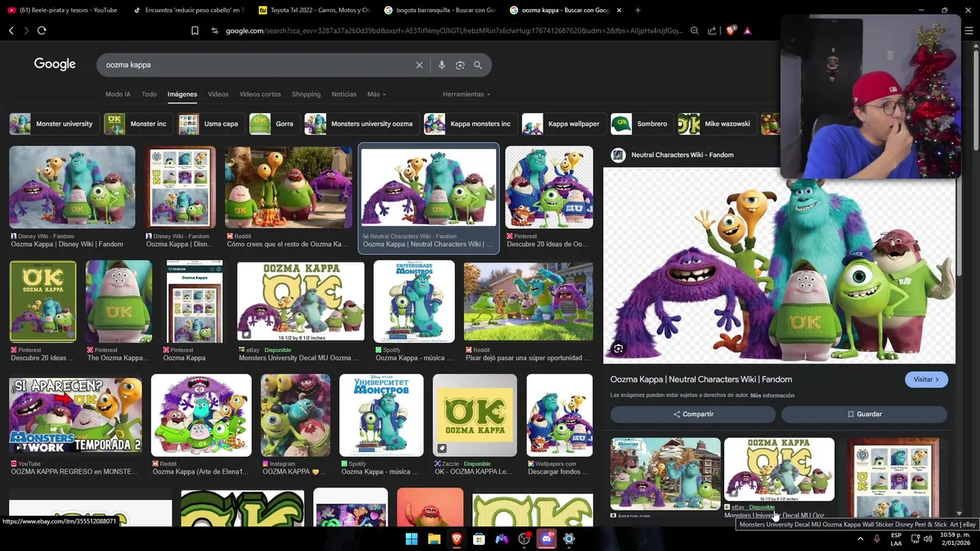Switch to the Beele-pirata y tesoro YouTube tab
Image resolution: width=980 pixels, height=551 pixels.
63,10
